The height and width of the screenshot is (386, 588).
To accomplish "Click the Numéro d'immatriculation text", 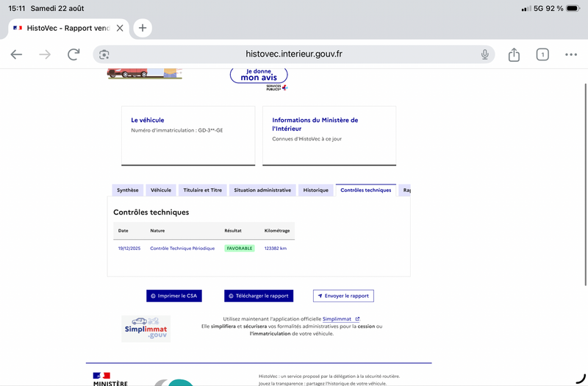I will 177,131.
